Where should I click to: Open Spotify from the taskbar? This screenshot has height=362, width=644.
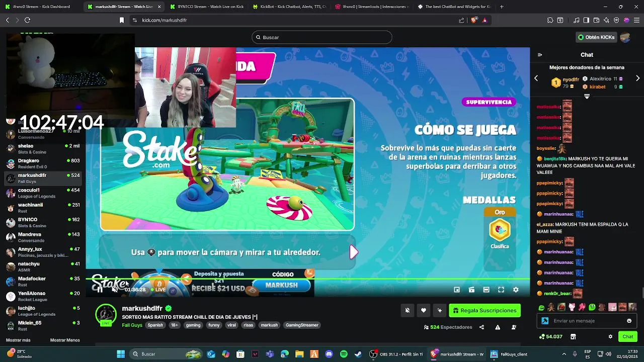pos(344,354)
